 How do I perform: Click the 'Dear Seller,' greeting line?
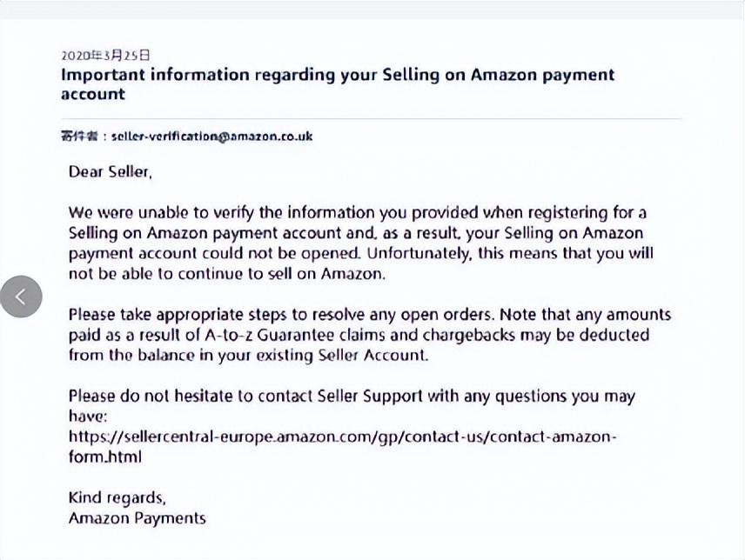[x=111, y=171]
